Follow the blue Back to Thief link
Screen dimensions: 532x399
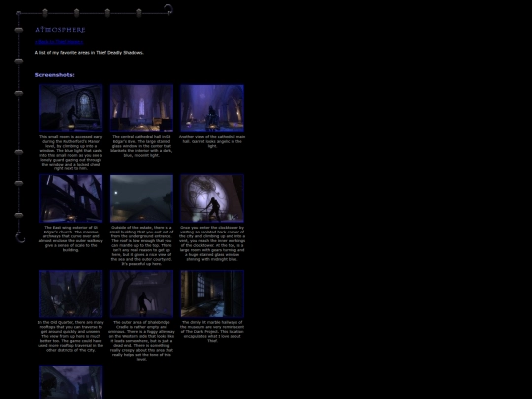59,42
